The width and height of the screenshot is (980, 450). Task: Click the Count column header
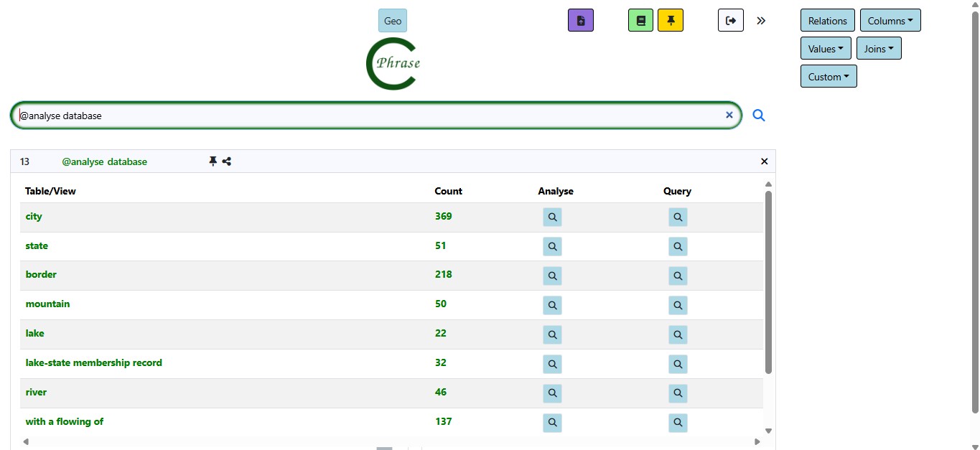tap(448, 192)
